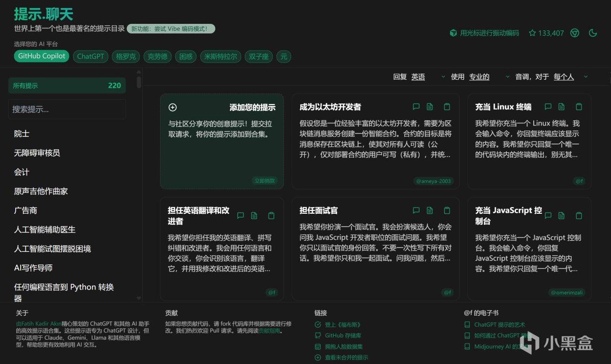
Task: Toggle dark mode with the moon icon
Action: (593, 33)
